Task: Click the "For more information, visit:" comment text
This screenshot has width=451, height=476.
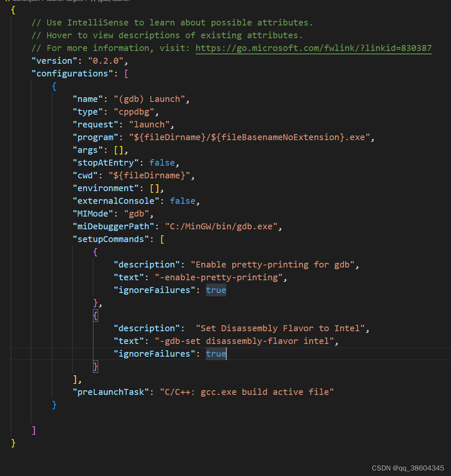Action: pos(110,48)
